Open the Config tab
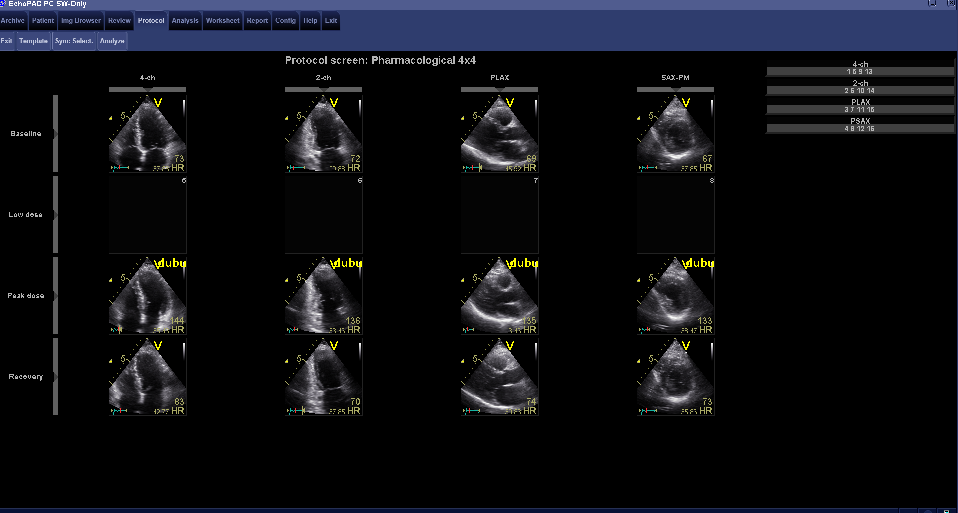Viewport: 958px width, 513px height. point(285,20)
